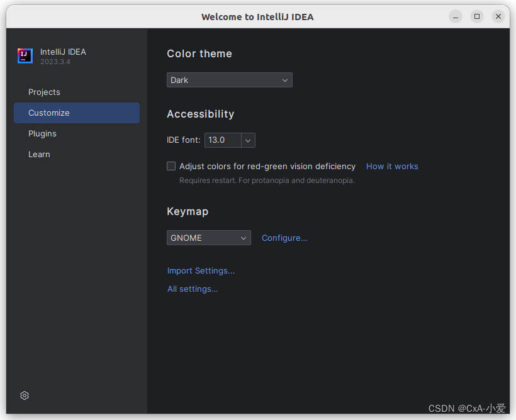The height and width of the screenshot is (420, 516).
Task: Open the Color theme Dark dropdown
Action: tap(230, 80)
